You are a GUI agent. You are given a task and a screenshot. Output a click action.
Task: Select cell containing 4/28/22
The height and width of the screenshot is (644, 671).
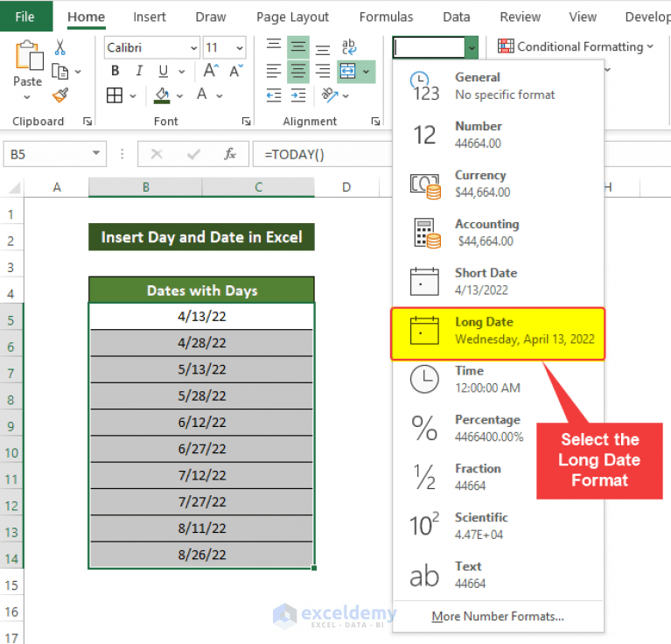pyautogui.click(x=201, y=343)
